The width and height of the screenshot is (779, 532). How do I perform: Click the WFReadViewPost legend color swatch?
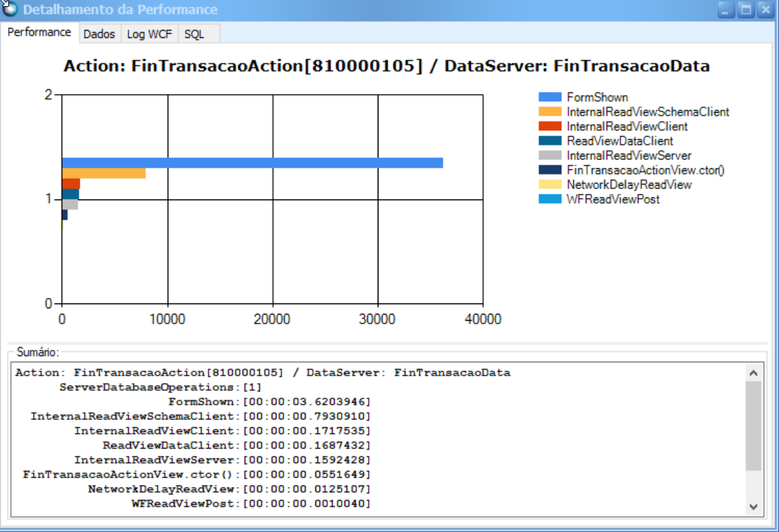point(550,199)
